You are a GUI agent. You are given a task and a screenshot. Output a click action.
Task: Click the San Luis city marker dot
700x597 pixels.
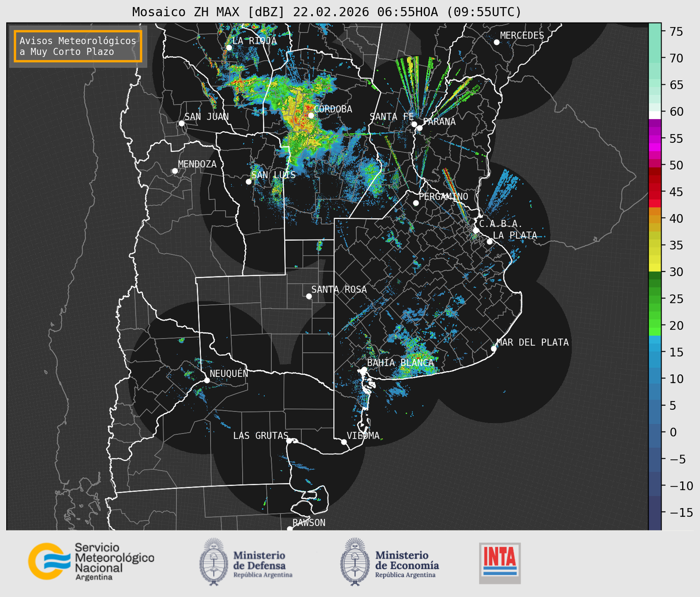(x=249, y=182)
